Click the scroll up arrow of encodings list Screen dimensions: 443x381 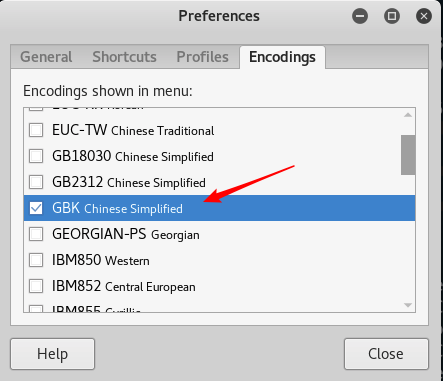point(408,115)
